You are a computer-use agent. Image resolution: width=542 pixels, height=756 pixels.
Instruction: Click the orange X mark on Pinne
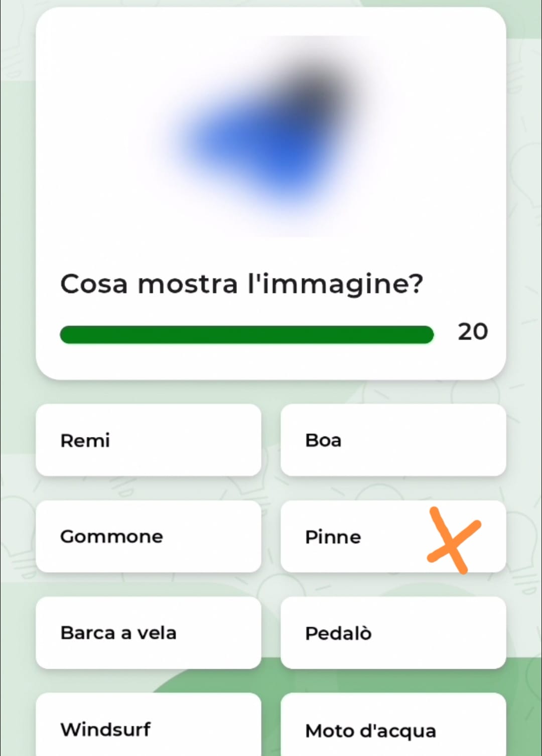(x=453, y=540)
